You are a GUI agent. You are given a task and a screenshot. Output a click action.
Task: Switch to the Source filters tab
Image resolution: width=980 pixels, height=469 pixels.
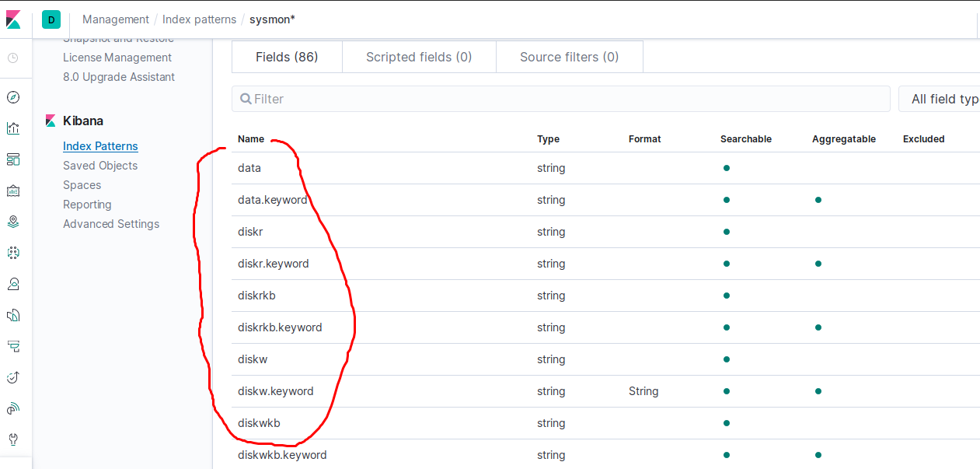(x=569, y=57)
